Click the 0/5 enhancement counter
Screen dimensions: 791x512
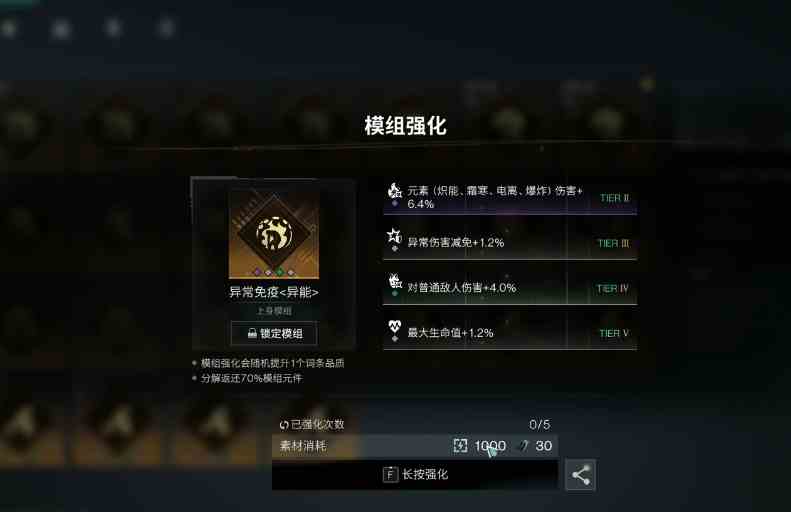click(x=540, y=425)
